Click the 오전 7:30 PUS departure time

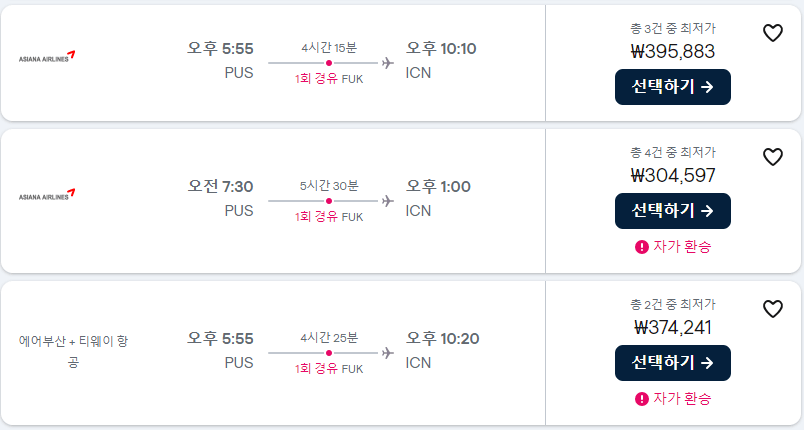(221, 186)
